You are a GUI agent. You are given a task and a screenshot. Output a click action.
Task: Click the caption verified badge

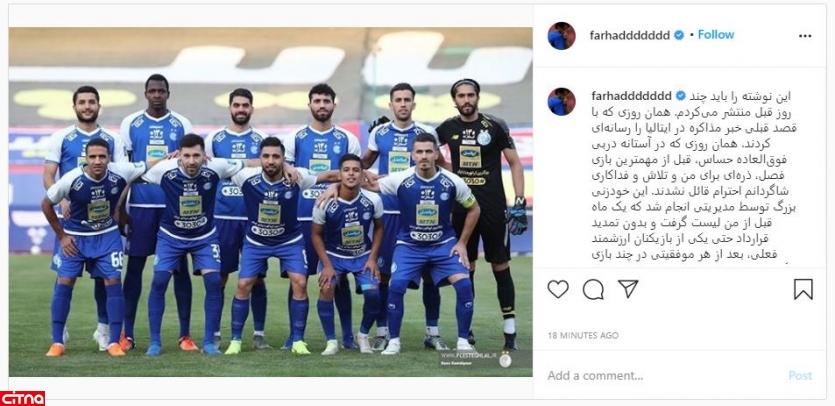point(681,96)
